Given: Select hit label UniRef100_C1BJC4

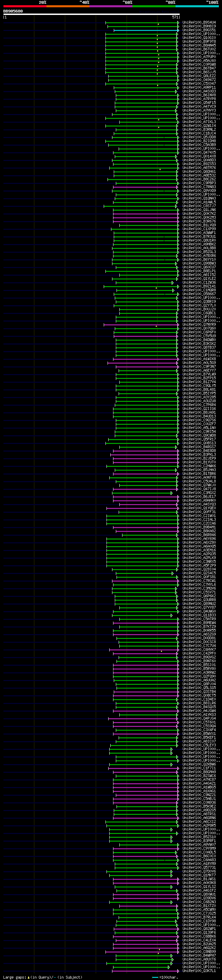Looking at the screenshot, I should pyautogui.click(x=199, y=133).
